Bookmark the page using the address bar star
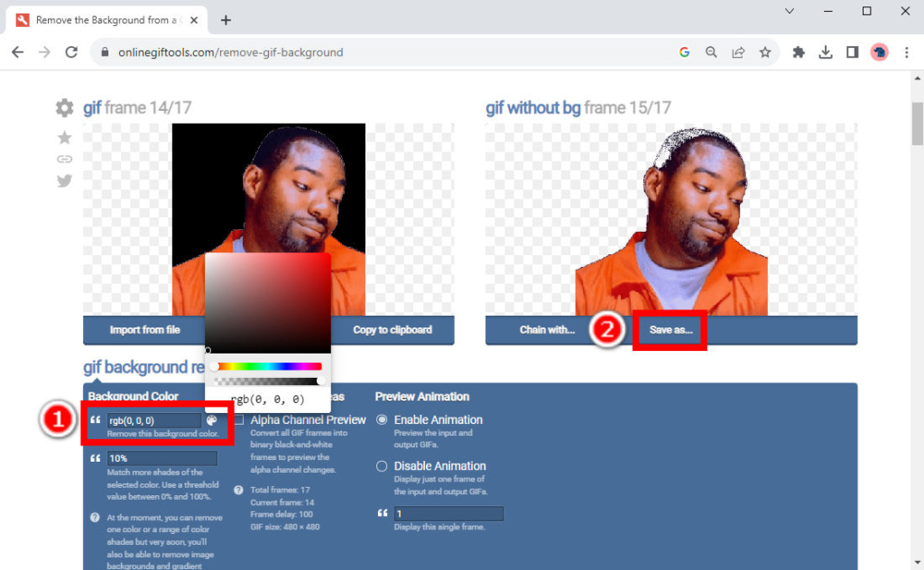 [766, 52]
